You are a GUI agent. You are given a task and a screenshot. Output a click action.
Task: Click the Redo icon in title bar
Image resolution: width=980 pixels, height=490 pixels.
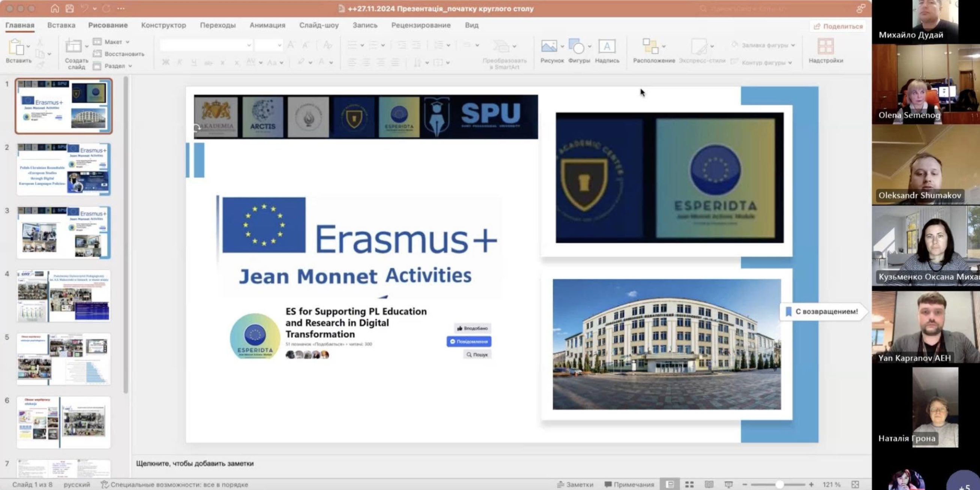pyautogui.click(x=106, y=8)
